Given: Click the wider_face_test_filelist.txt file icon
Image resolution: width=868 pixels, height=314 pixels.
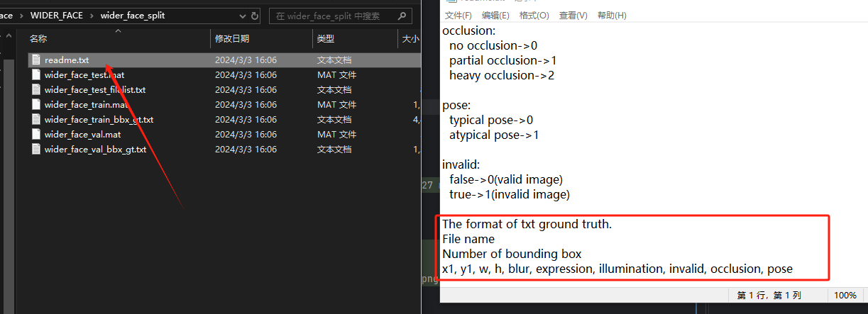Looking at the screenshot, I should (x=36, y=90).
